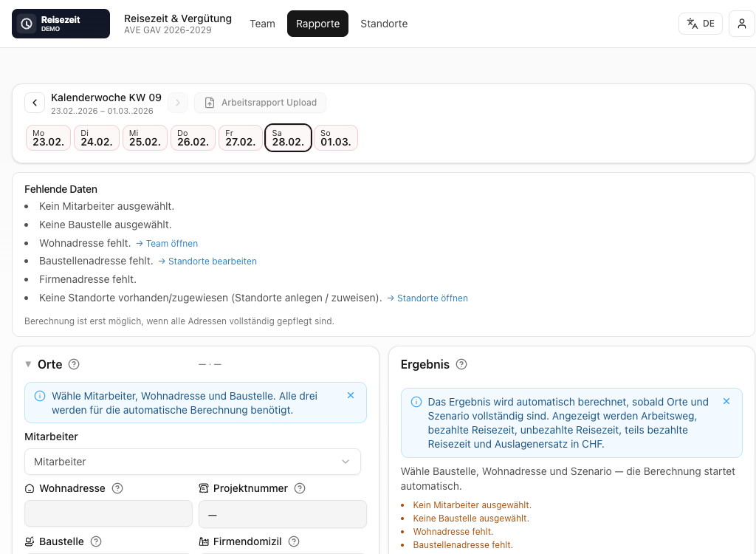Switch to the Team tab
This screenshot has width=756, height=554.
[262, 24]
